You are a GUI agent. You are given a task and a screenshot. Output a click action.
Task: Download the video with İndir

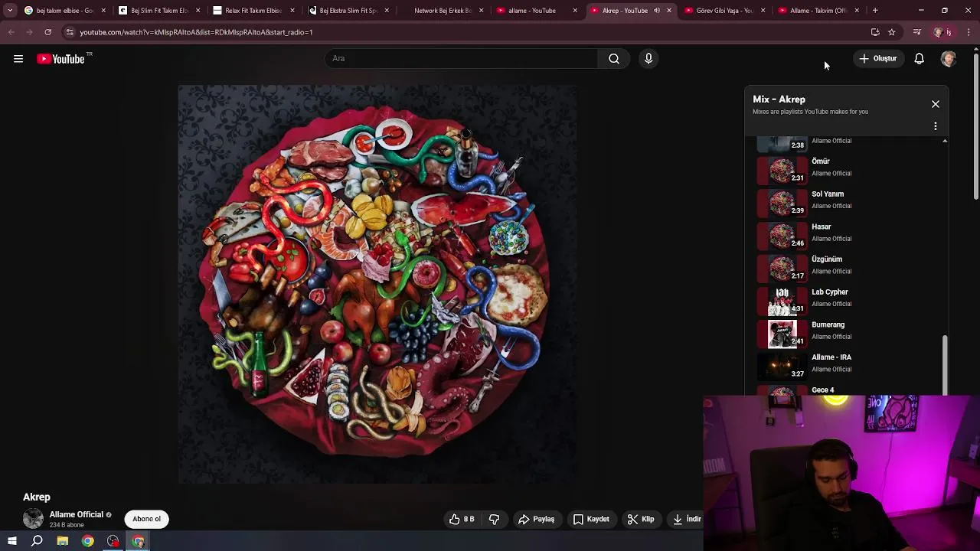[687, 520]
